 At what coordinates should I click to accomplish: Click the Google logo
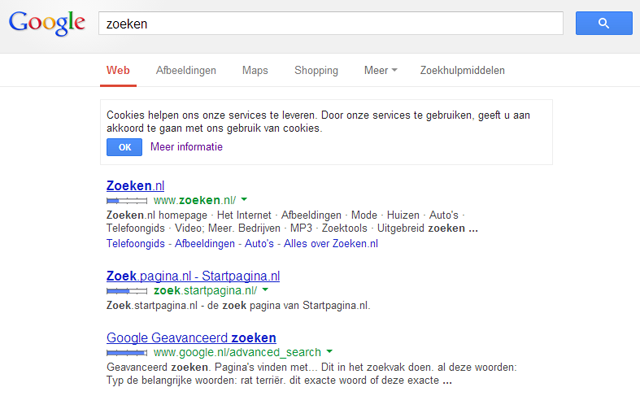(x=47, y=23)
